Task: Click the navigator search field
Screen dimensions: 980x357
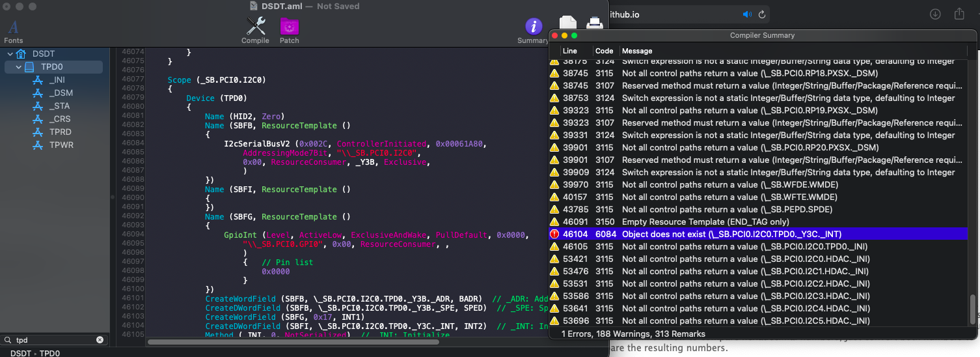Action: (52, 340)
